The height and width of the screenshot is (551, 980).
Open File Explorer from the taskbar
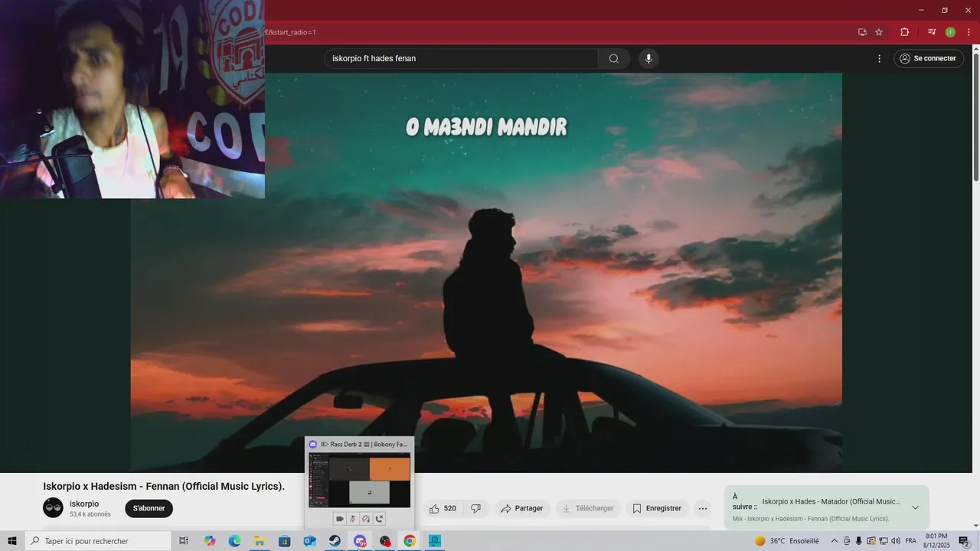(x=260, y=541)
